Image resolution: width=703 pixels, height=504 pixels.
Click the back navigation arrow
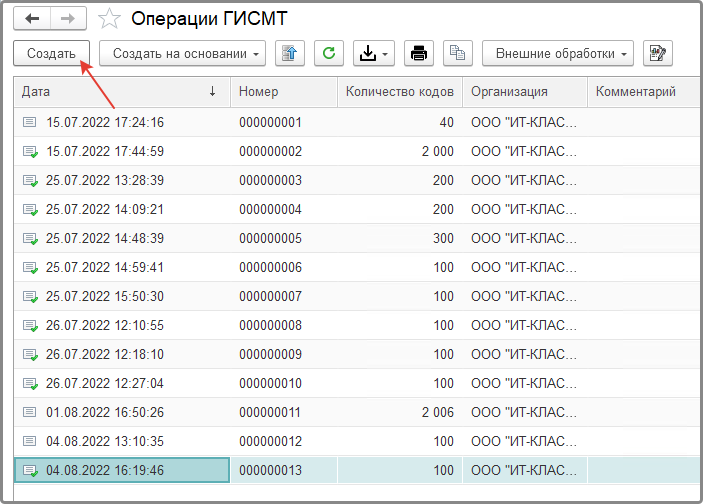coord(32,18)
